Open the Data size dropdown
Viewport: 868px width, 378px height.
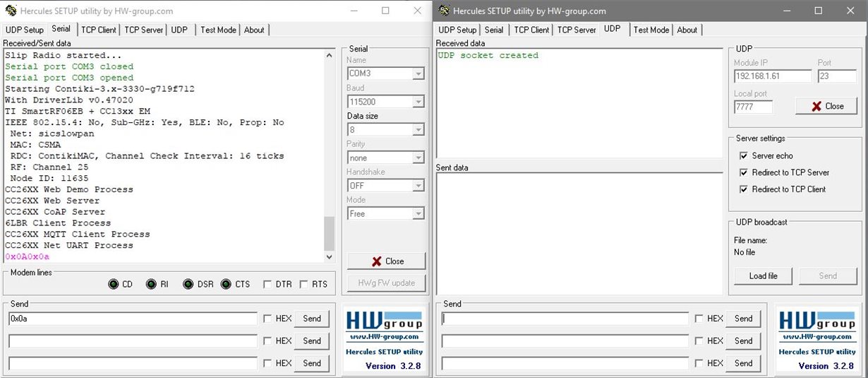pyautogui.click(x=418, y=130)
